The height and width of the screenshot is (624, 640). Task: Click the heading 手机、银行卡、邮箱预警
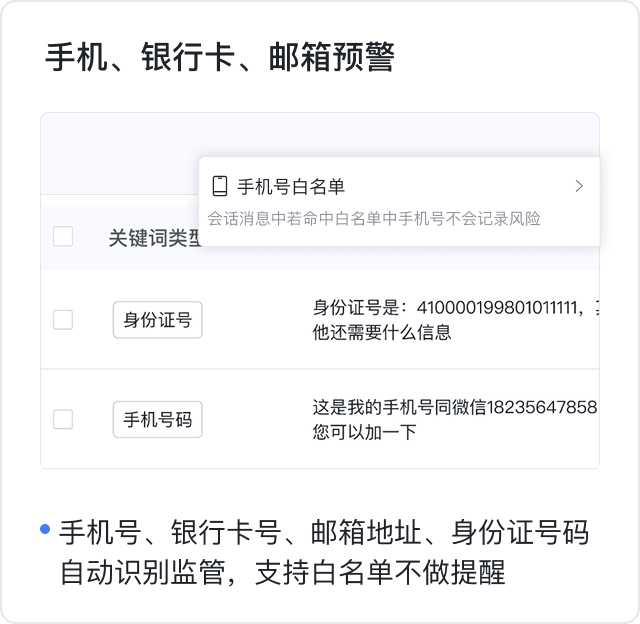coord(219,57)
